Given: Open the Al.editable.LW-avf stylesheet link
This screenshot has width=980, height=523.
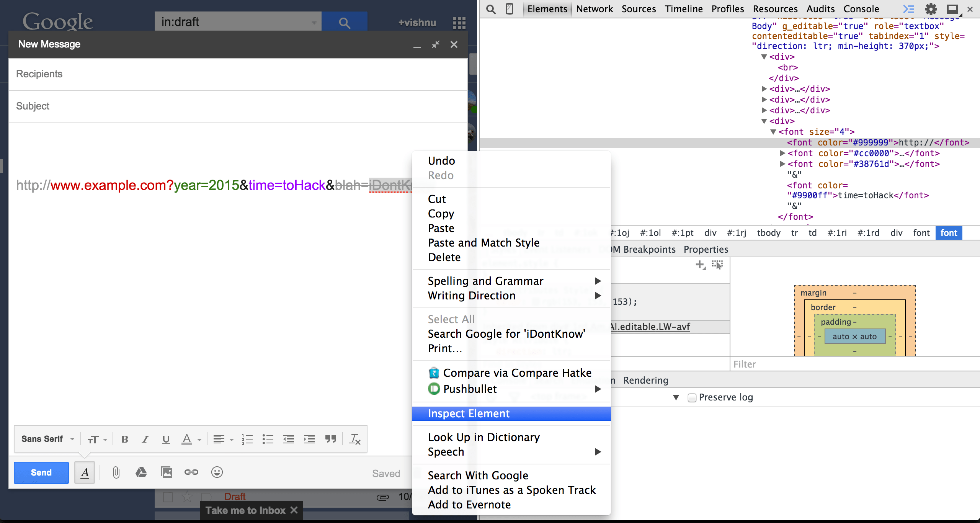Looking at the screenshot, I should [650, 327].
